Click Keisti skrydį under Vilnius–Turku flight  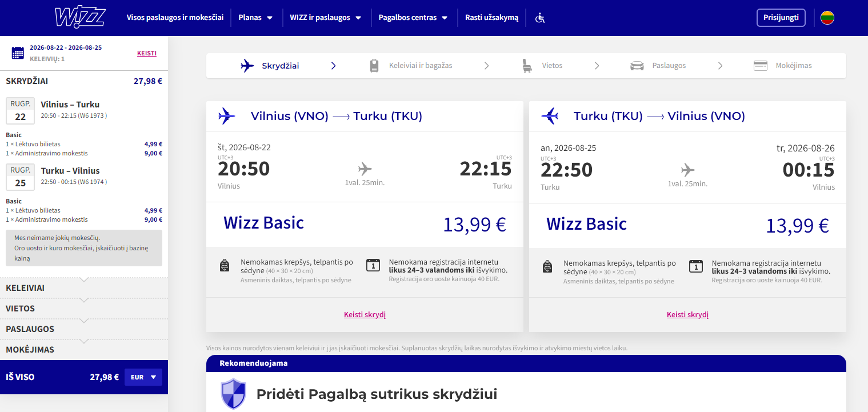(365, 314)
